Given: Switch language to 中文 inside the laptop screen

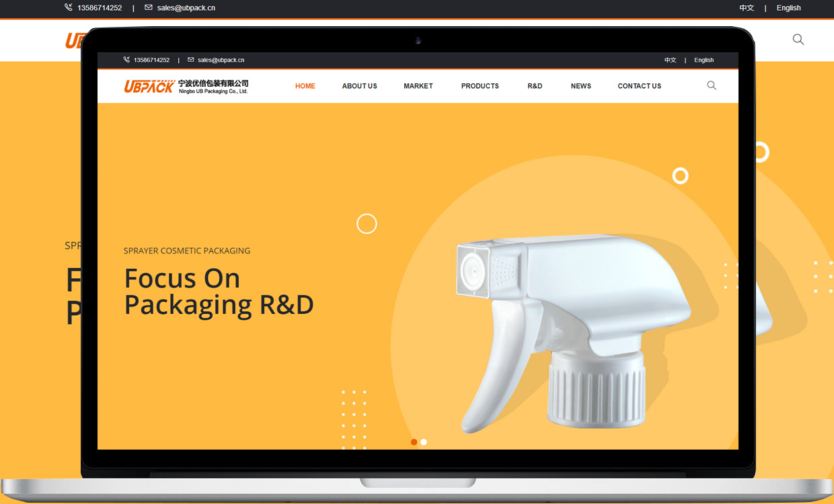Looking at the screenshot, I should click(x=671, y=60).
